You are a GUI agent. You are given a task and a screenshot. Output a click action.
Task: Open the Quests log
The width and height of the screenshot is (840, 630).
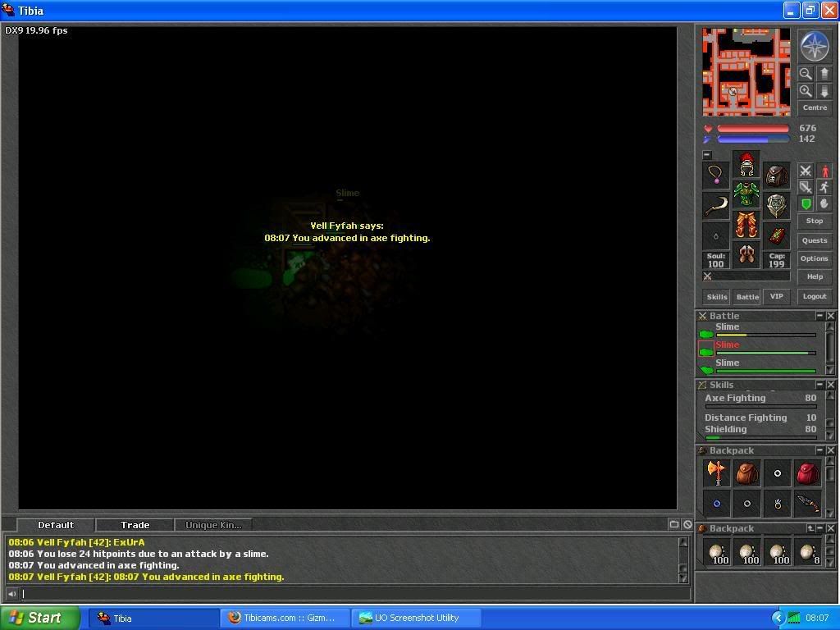tap(815, 240)
